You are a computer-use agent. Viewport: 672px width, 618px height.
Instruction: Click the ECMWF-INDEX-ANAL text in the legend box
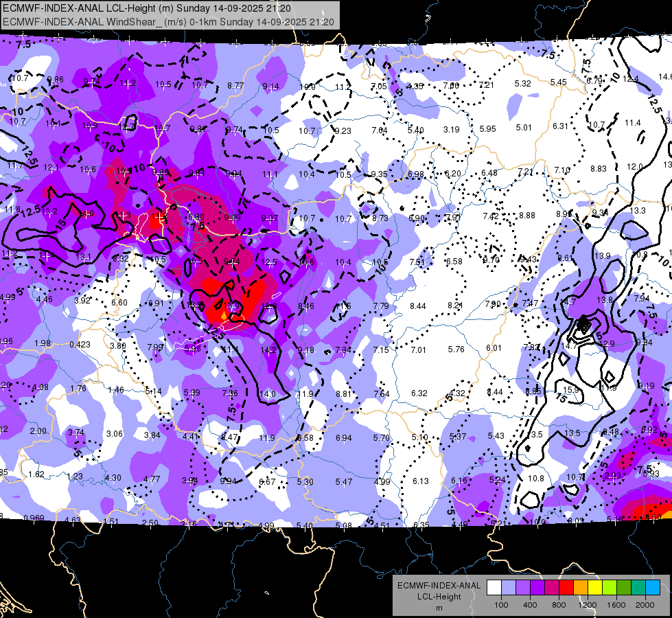click(439, 586)
